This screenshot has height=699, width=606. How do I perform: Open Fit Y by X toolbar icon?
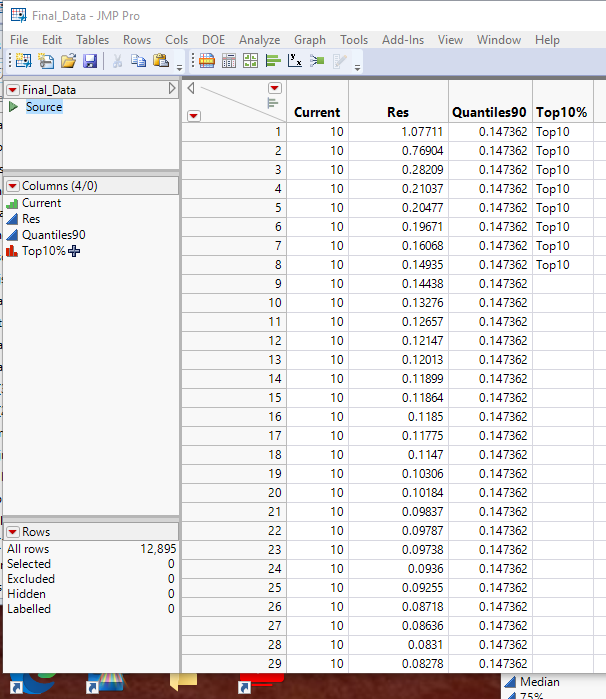click(x=295, y=62)
